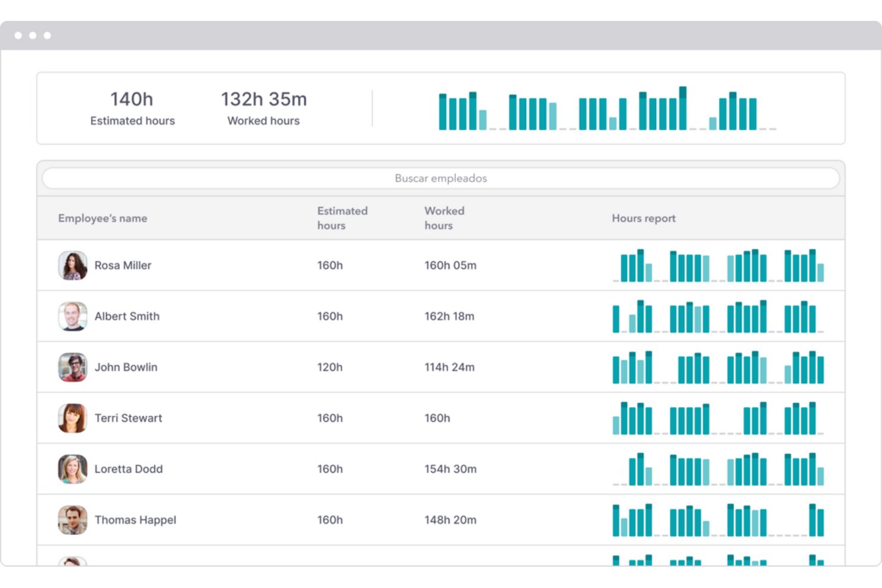Open Loretta Dodd's hours report chart
The image size is (882, 588).
(718, 469)
